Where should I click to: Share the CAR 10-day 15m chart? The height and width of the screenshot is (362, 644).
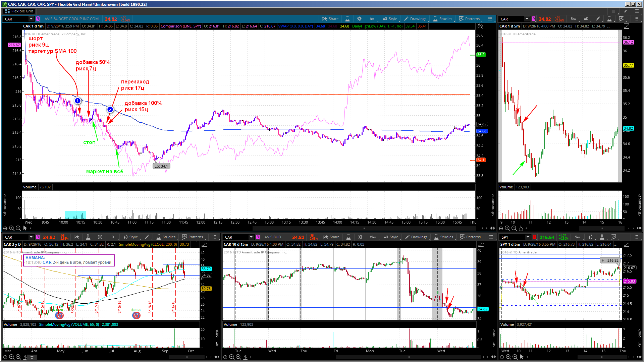[x=331, y=237]
